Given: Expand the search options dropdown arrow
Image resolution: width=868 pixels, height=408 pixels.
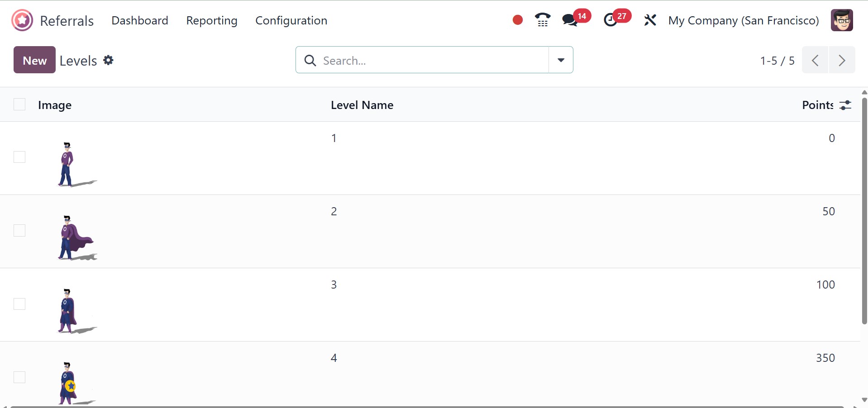Looking at the screenshot, I should pyautogui.click(x=561, y=60).
